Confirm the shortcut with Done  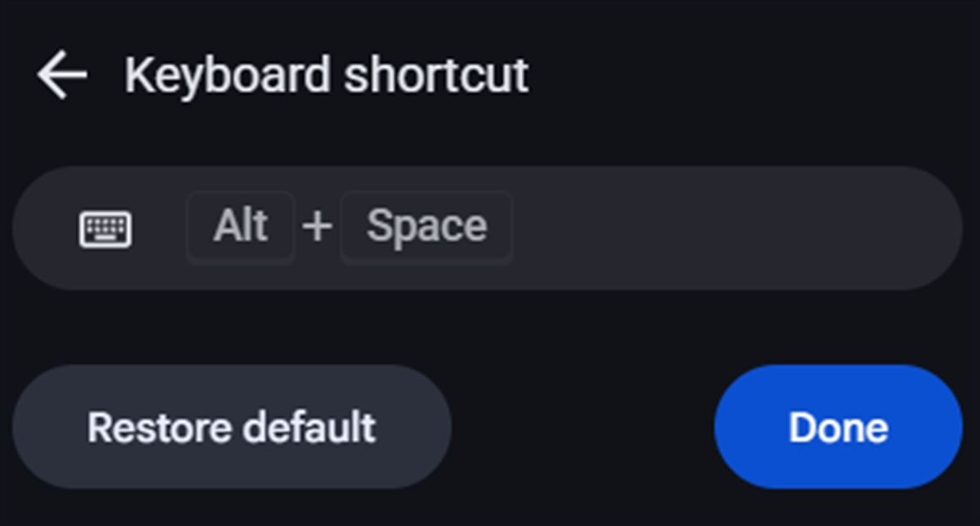[838, 426]
